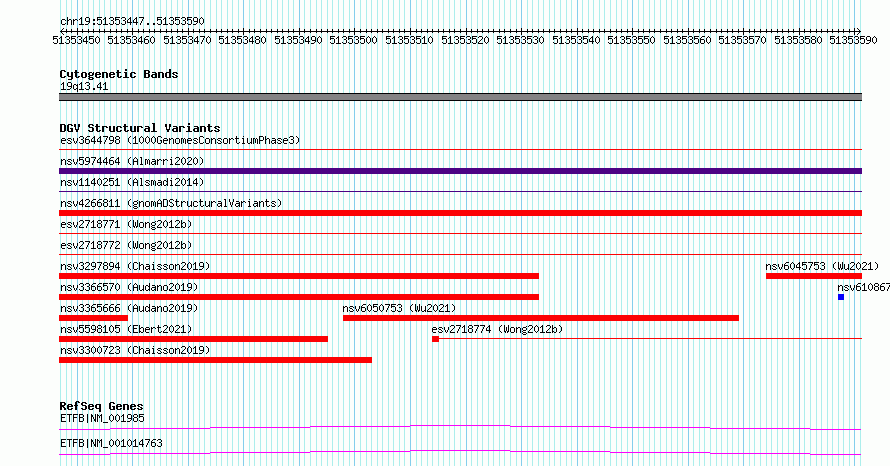Open nsv3300723 (Chaisson2019) label
The height and width of the screenshot is (466, 890).
click(x=135, y=350)
